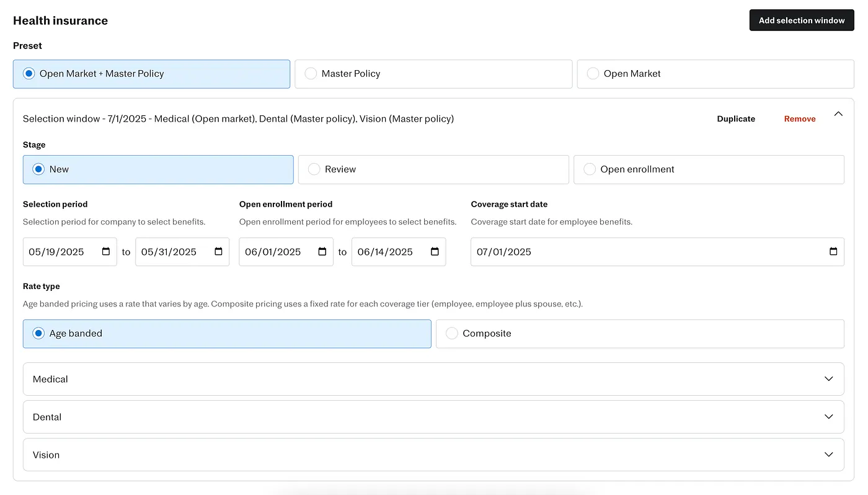Expand the Vision section
The image size is (868, 495).
coord(433,455)
